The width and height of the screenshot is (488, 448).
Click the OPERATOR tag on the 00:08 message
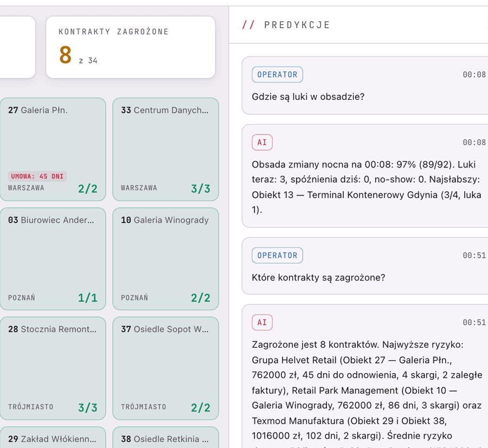click(x=277, y=74)
